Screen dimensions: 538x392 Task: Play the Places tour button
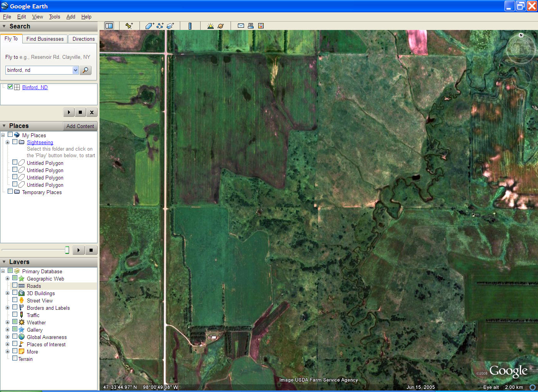tap(78, 250)
